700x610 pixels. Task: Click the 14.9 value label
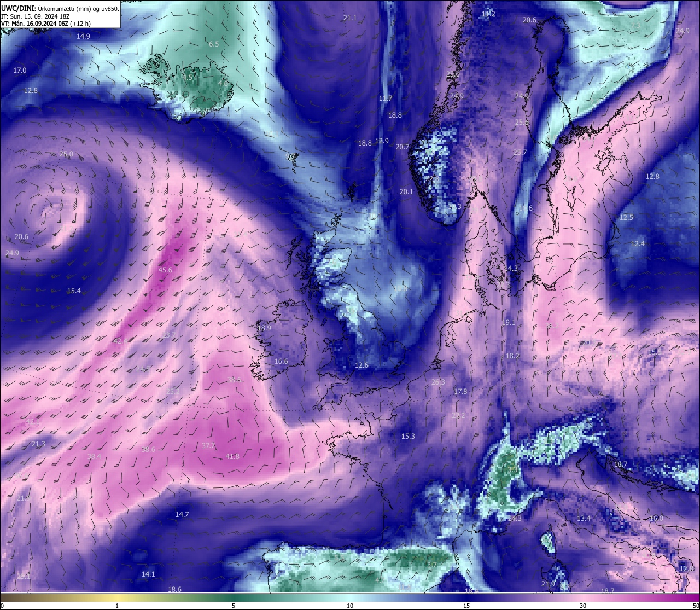[83, 36]
